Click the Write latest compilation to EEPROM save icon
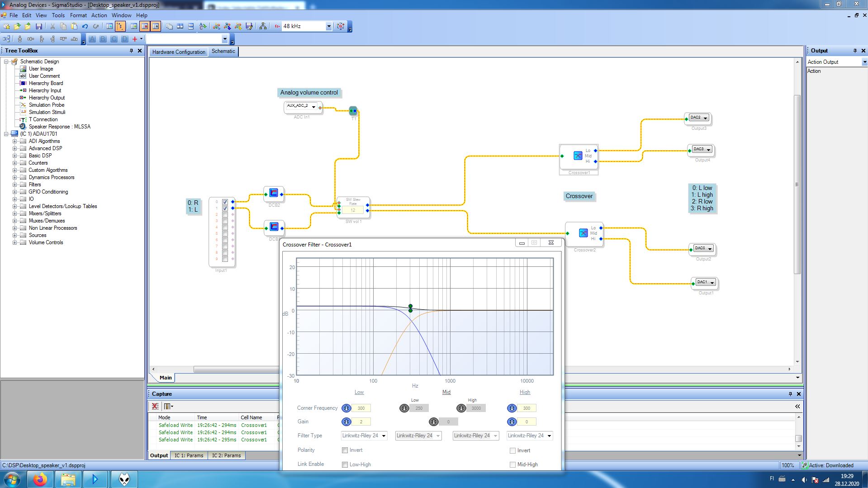The height and width of the screenshot is (488, 868). click(x=249, y=26)
